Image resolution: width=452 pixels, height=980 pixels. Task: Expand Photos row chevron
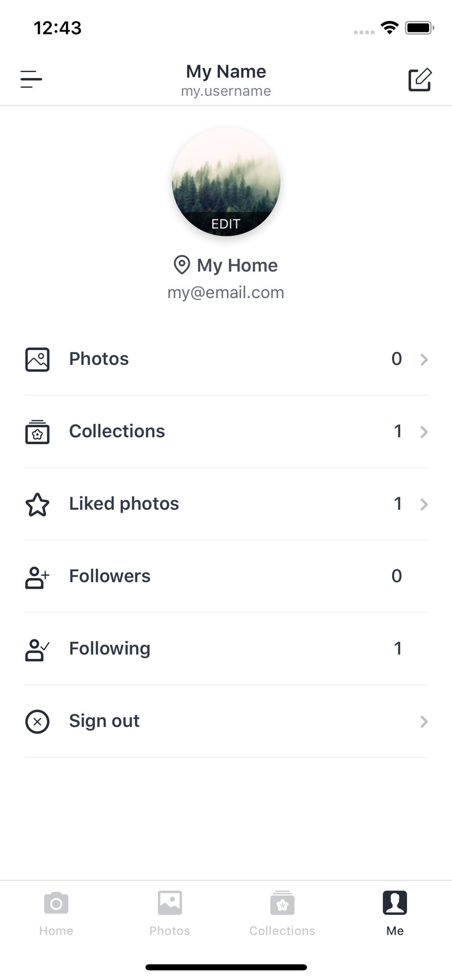pyautogui.click(x=424, y=359)
